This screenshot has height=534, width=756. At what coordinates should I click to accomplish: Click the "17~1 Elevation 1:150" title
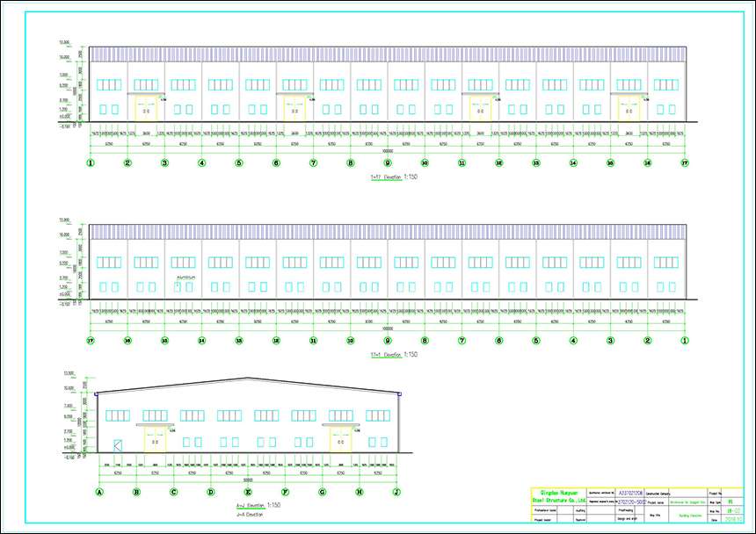394,354
